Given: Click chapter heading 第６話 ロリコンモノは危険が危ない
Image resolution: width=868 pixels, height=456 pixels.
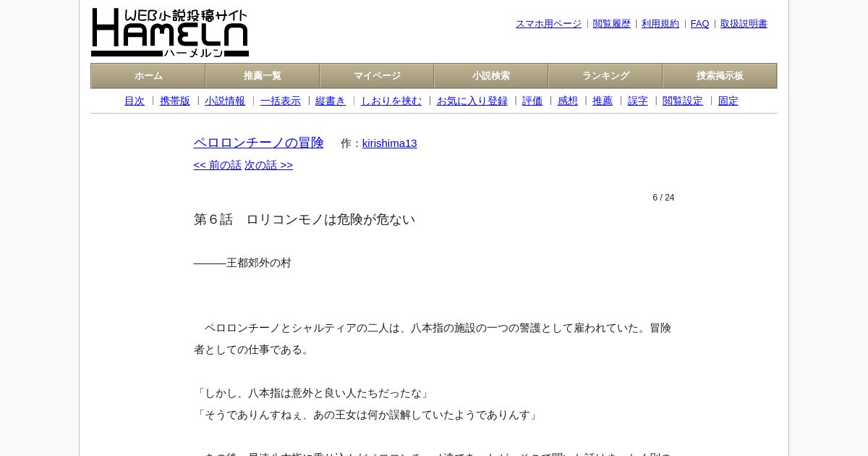Looking at the screenshot, I should (305, 219).
